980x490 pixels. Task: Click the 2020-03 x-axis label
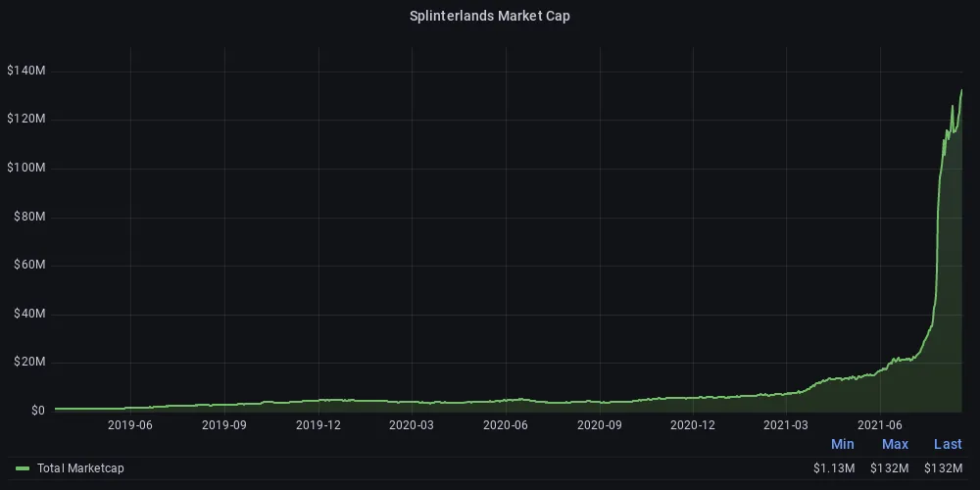pyautogui.click(x=412, y=425)
